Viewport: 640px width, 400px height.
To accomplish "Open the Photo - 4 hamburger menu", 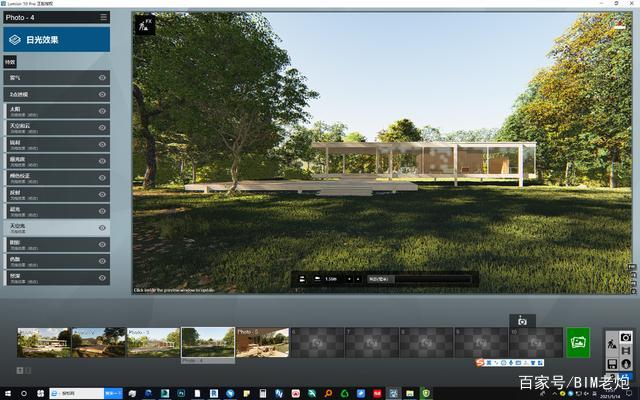I will click(x=103, y=17).
